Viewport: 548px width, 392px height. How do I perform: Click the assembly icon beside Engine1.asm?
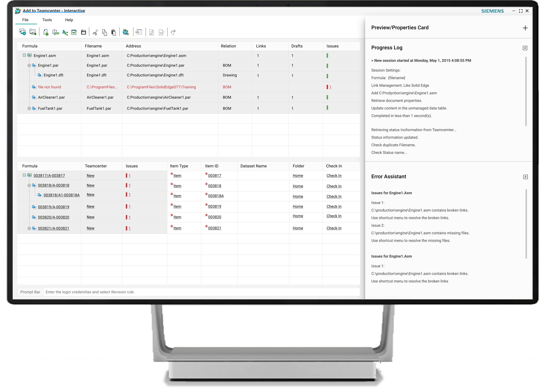29,55
